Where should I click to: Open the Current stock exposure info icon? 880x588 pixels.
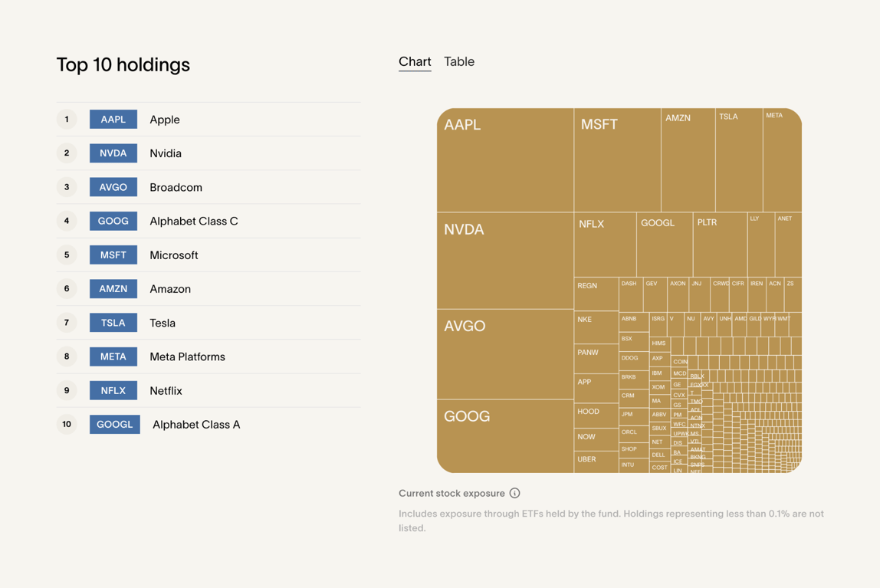(514, 493)
